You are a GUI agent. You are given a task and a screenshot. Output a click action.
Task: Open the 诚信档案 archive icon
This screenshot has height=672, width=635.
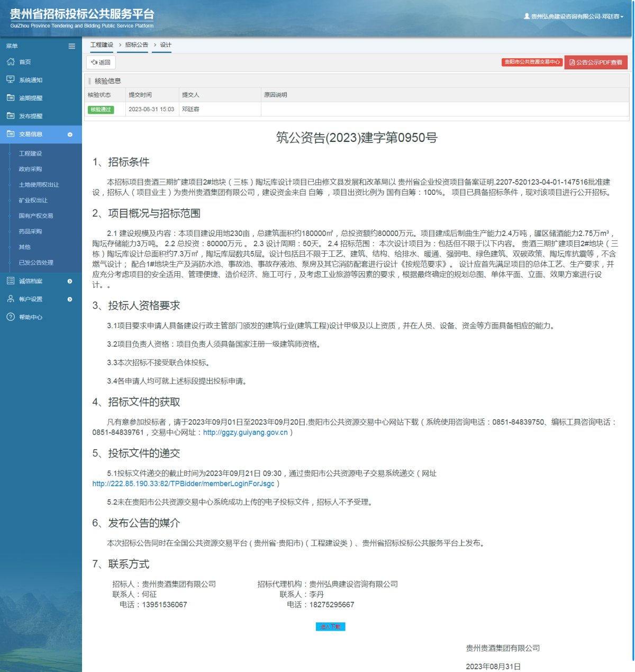click(x=10, y=281)
